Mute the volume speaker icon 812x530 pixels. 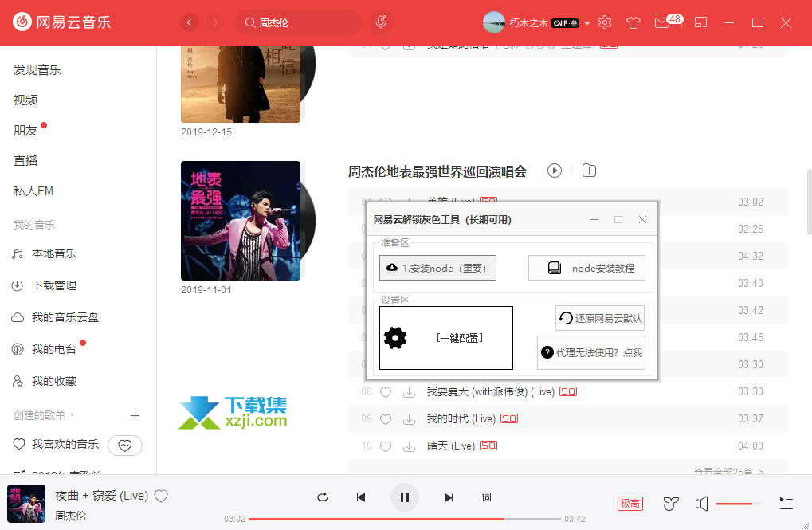[x=702, y=504]
